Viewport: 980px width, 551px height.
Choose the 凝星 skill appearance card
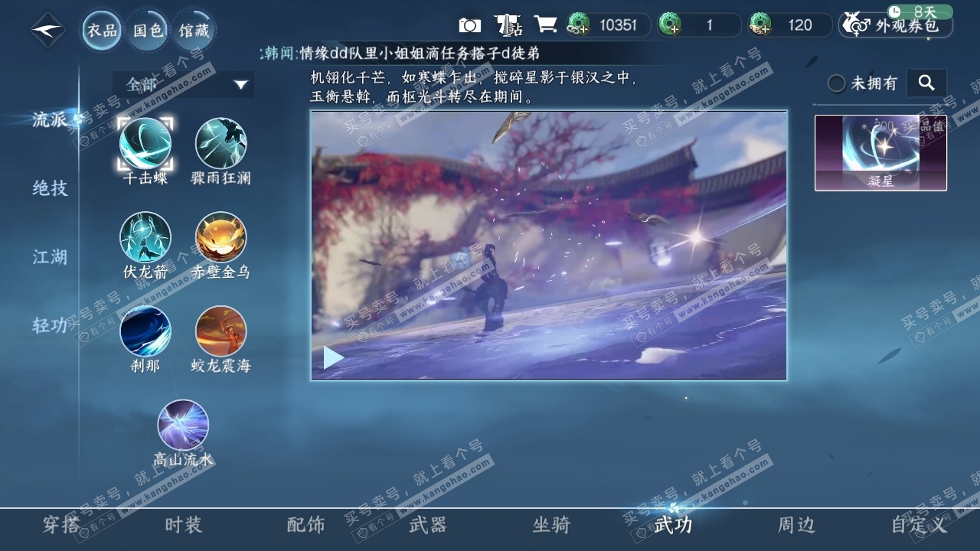point(880,152)
